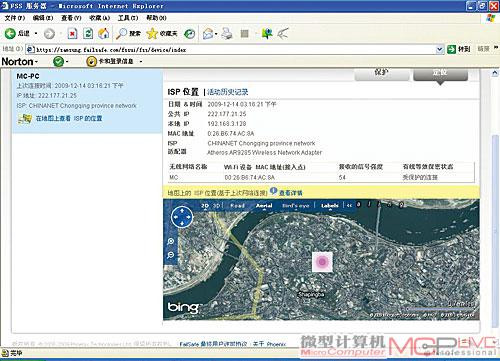Screen dimensions: 500x361
Task: Toggle map Labels on or off
Action: 330,206
